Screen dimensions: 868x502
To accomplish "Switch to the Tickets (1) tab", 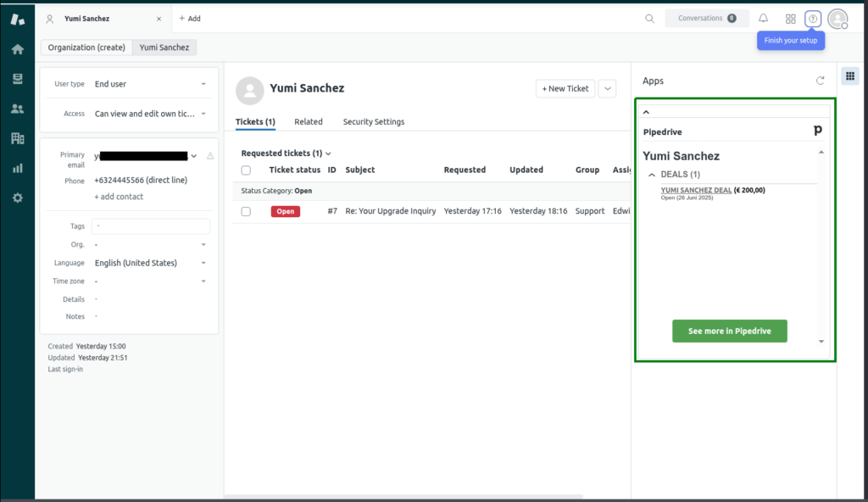I will [x=255, y=122].
